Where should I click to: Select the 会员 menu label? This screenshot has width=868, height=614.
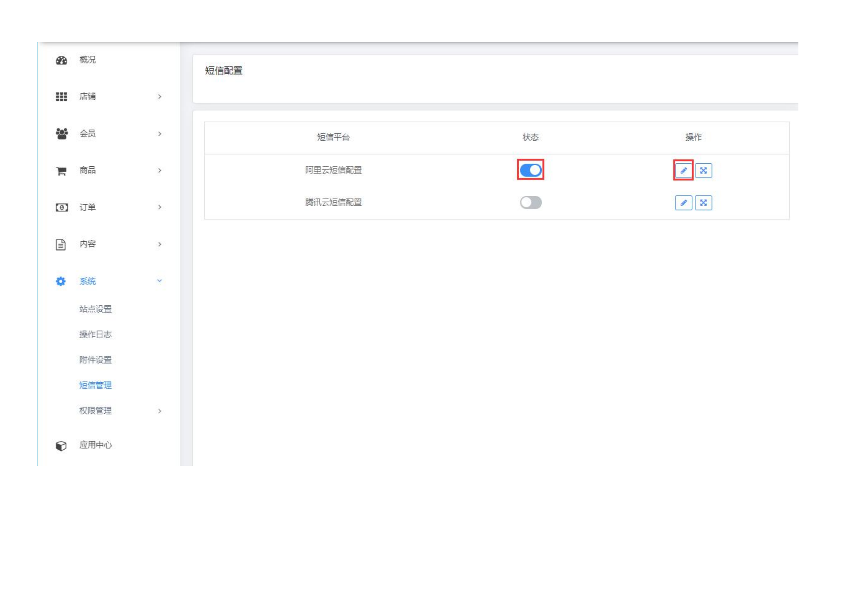tap(87, 133)
